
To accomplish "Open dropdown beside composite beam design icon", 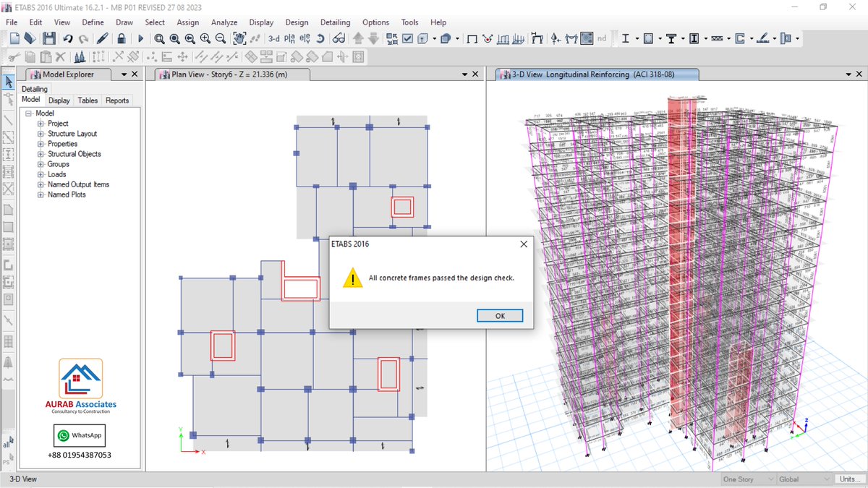I will click(683, 39).
